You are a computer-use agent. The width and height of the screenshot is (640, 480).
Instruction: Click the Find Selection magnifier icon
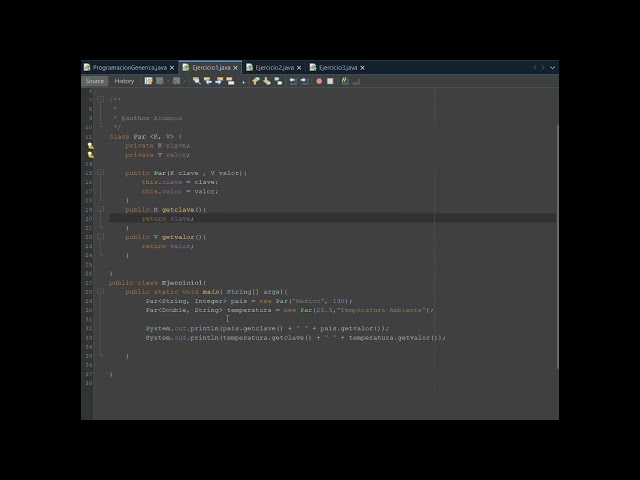197,81
